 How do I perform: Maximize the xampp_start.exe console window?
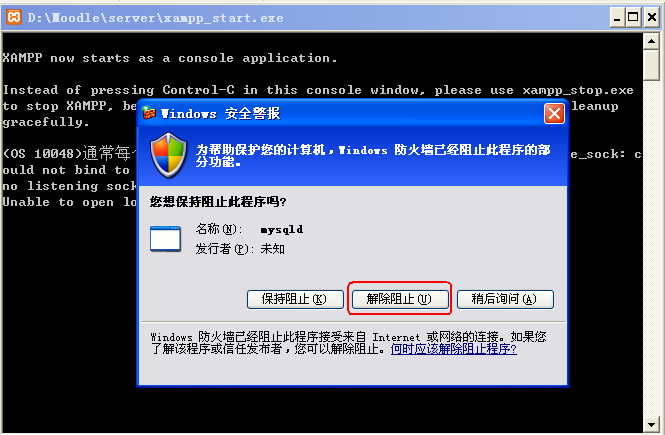[634, 18]
